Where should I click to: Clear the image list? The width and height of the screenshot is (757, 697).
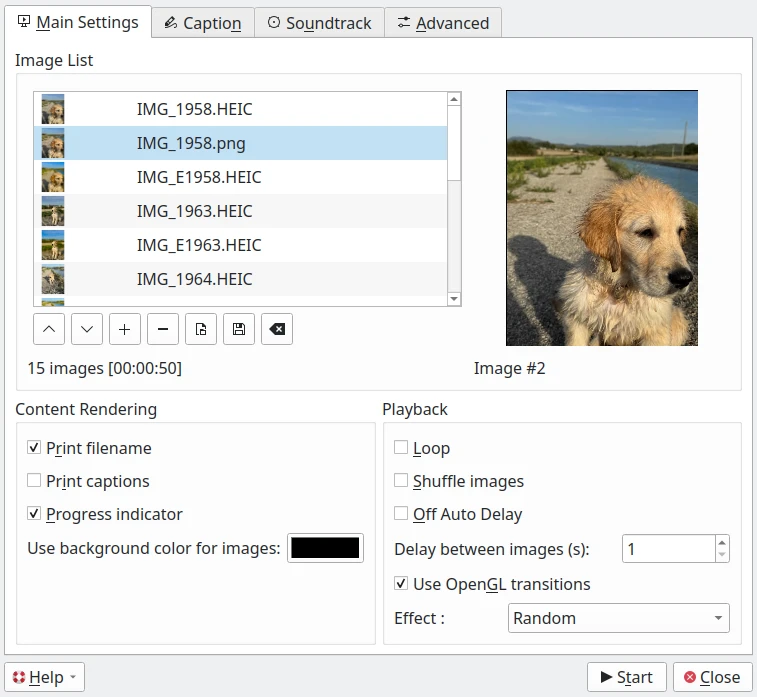click(277, 329)
